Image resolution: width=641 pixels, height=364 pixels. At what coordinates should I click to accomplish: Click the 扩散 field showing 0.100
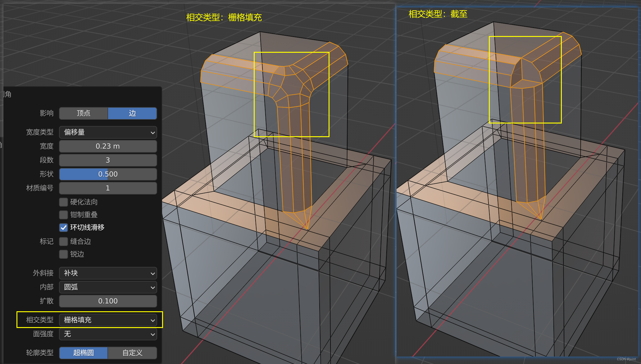[108, 301]
